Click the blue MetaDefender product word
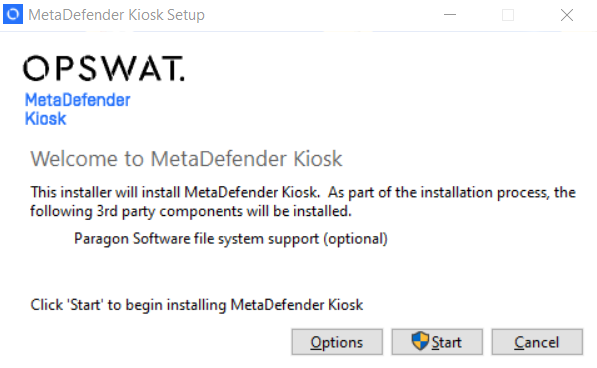Screen dimensions: 597x368 [x=78, y=100]
